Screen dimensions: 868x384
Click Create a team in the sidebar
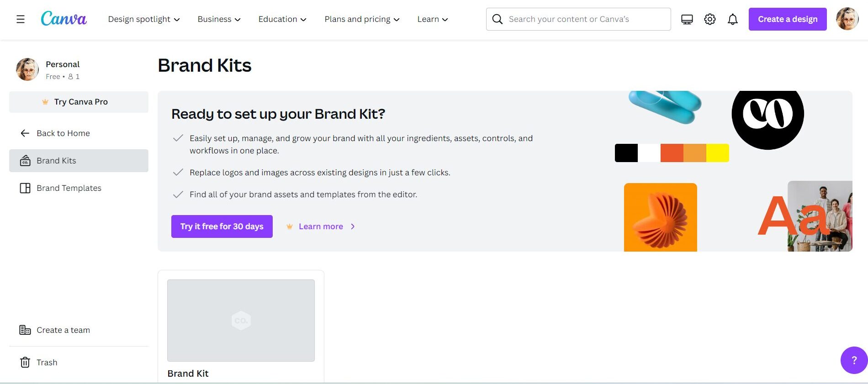[63, 330]
